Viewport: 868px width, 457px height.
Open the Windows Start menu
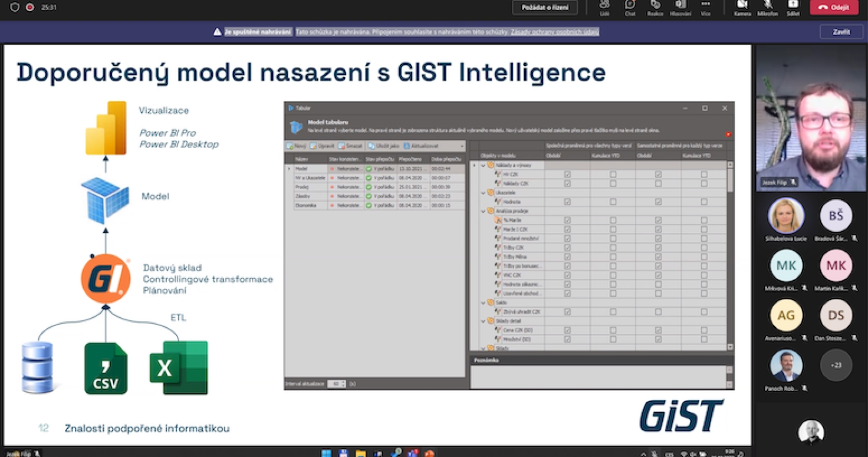click(326, 453)
